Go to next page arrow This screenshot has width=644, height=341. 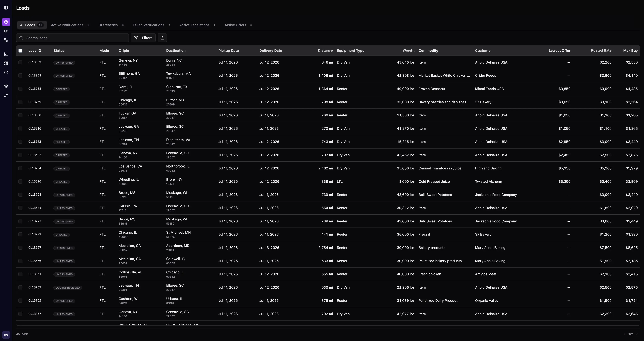(637, 334)
